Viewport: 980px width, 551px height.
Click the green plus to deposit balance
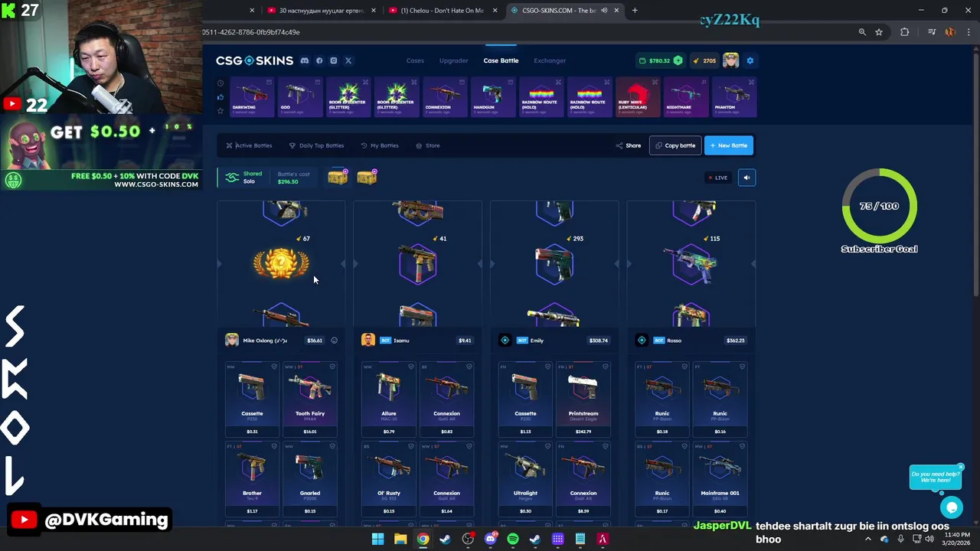click(678, 60)
